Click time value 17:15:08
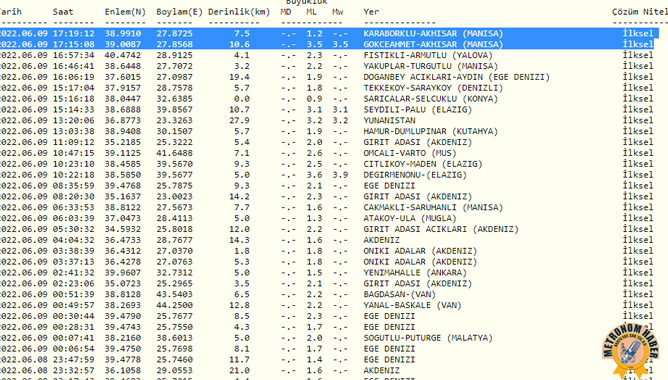The width and height of the screenshot is (668, 380). coord(73,44)
